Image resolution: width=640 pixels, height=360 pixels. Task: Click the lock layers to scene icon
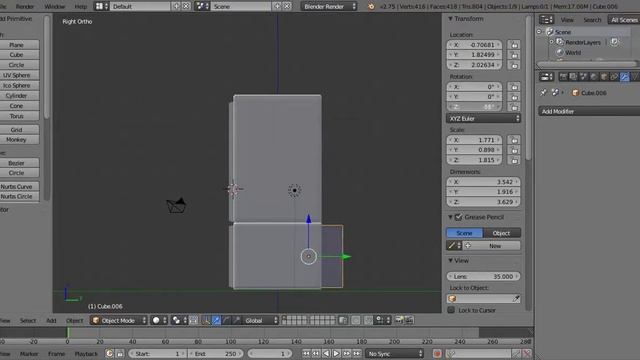coord(343,320)
